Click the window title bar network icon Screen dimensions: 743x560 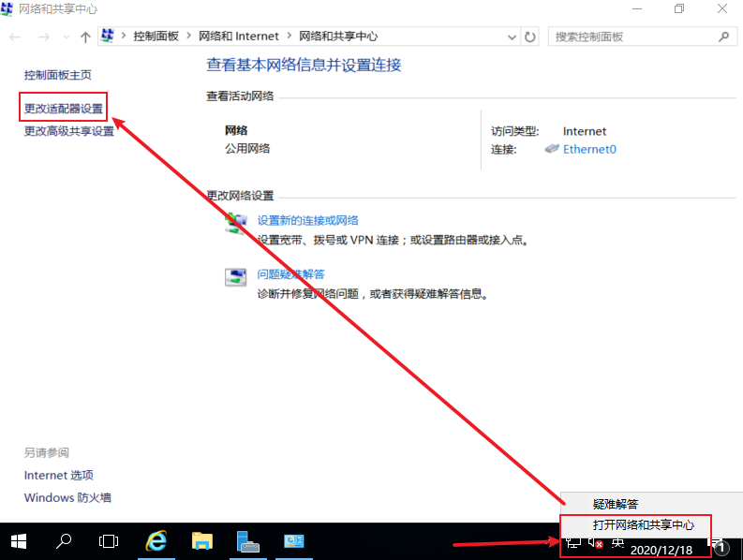[7, 9]
